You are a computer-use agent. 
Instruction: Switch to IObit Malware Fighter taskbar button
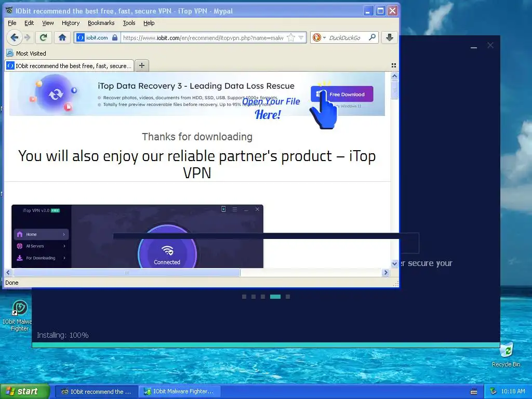(x=179, y=392)
